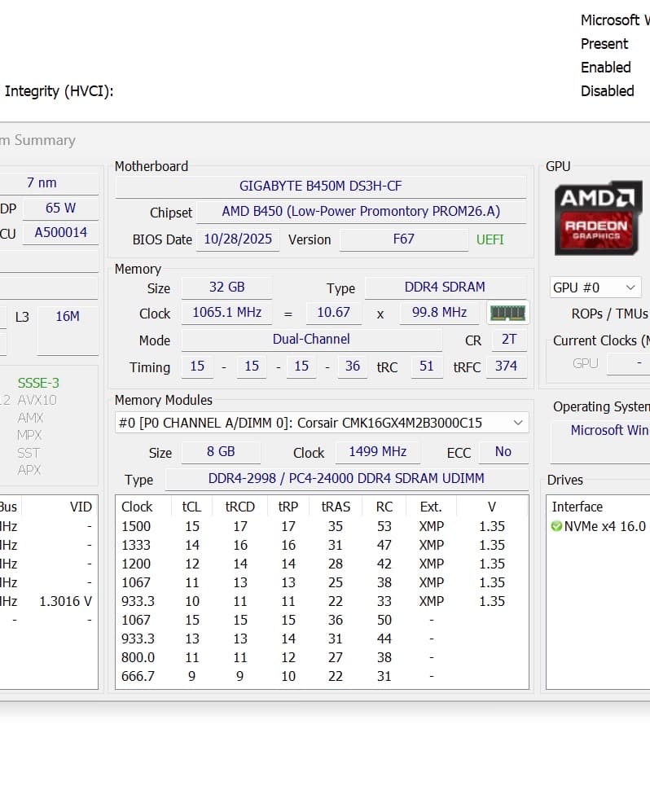Click the BIOS version F67 field
The width and height of the screenshot is (650, 812).
(403, 239)
